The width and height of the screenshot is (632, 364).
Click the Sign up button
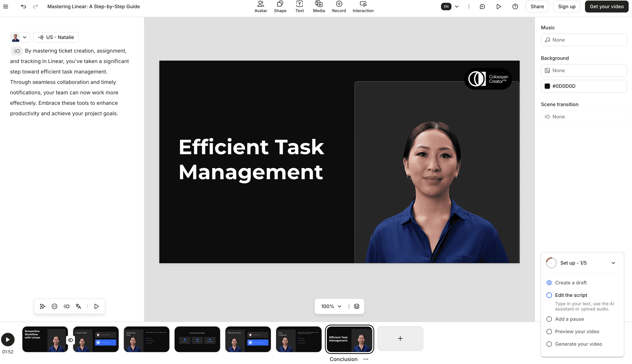coord(567,7)
